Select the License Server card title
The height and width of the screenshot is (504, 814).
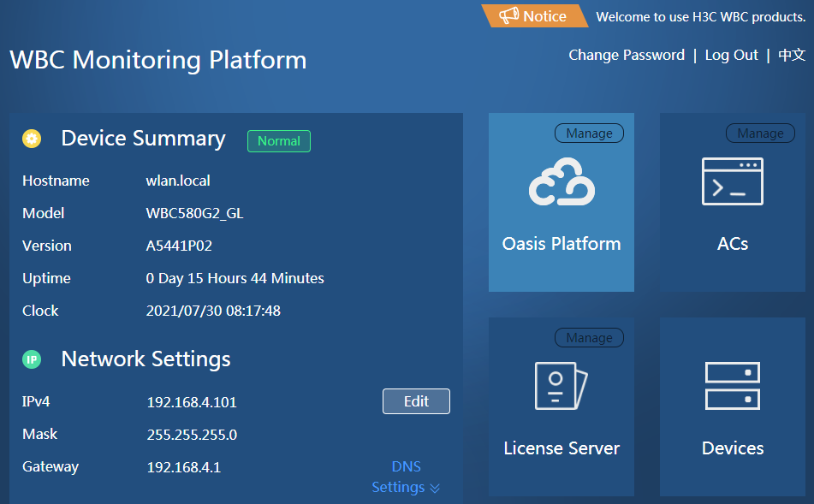pos(561,448)
